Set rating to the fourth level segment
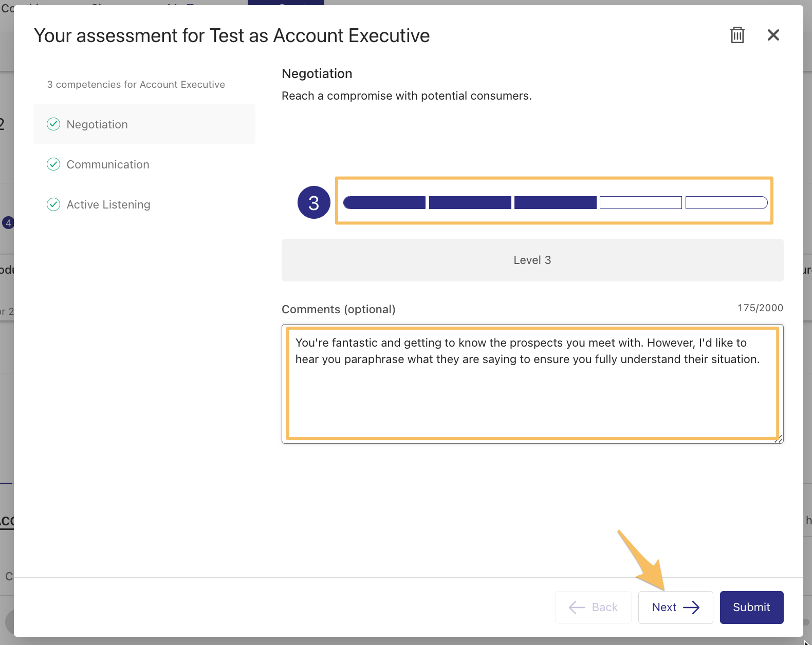This screenshot has height=645, width=812. pos(640,203)
